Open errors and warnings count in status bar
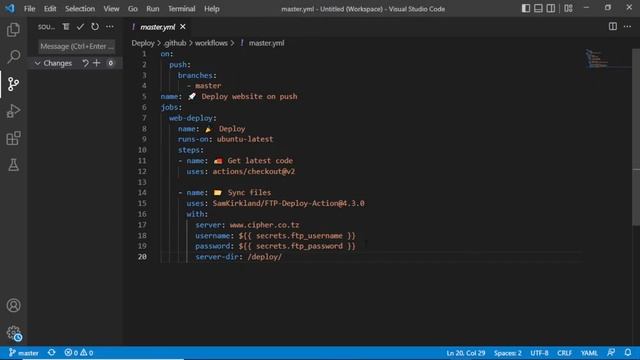 coord(79,353)
